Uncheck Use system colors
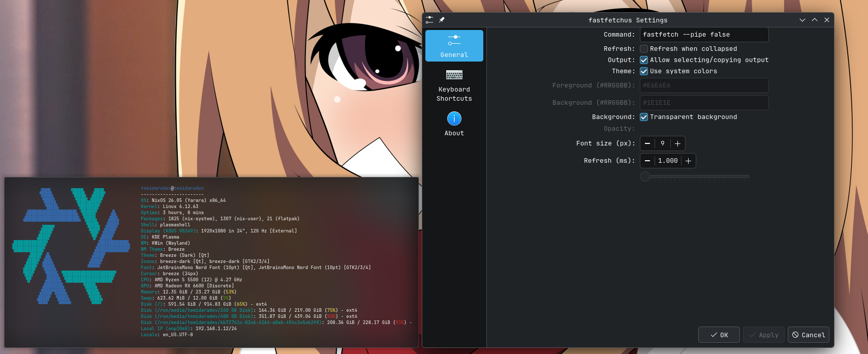The height and width of the screenshot is (354, 868). pyautogui.click(x=644, y=71)
